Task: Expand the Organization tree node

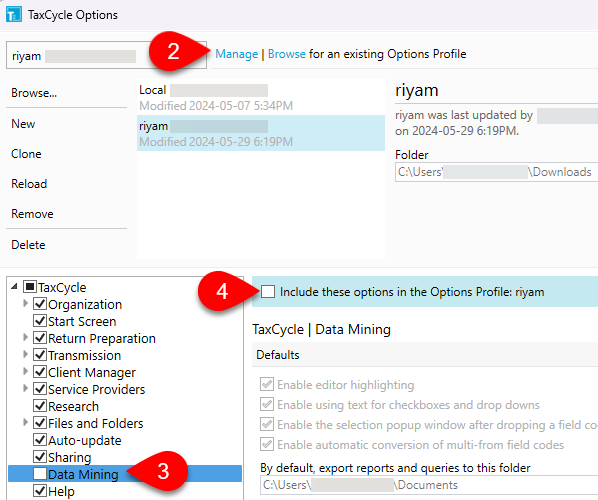Action: [25, 304]
